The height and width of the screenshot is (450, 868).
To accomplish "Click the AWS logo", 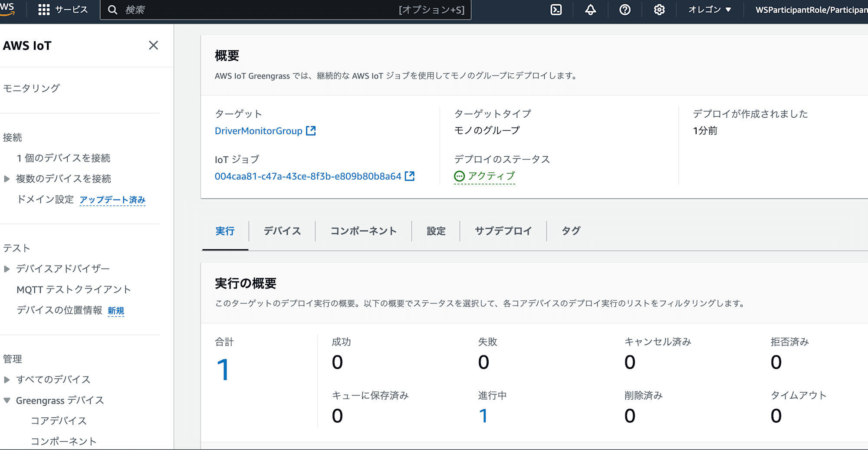I will (7, 9).
